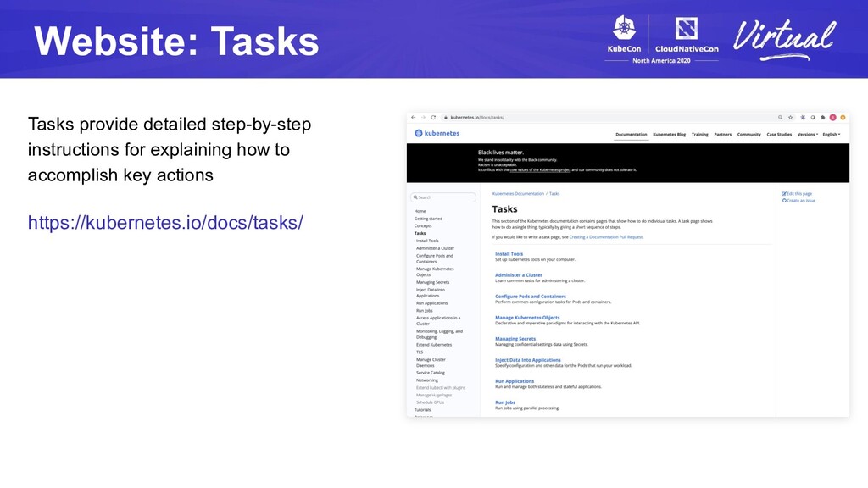Viewport: 868px width, 488px height.
Task: Select Manage Cluster Daemons in sidebar
Action: (431, 363)
